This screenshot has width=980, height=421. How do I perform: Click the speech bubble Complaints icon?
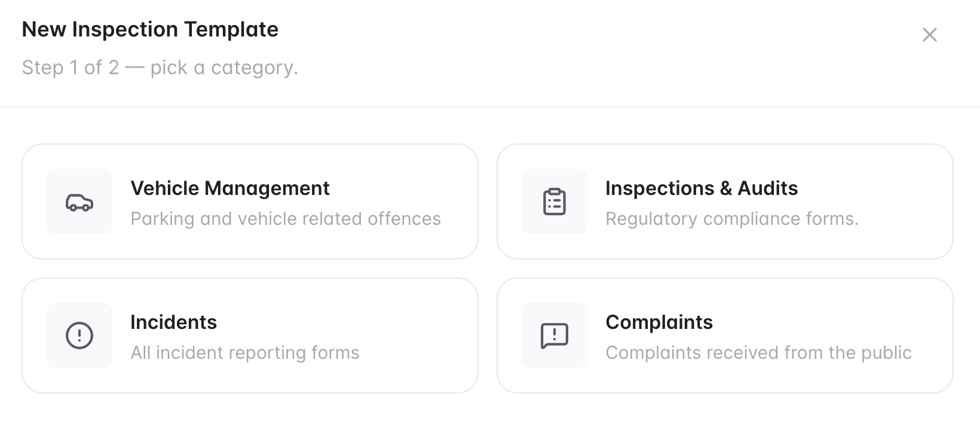coord(555,336)
